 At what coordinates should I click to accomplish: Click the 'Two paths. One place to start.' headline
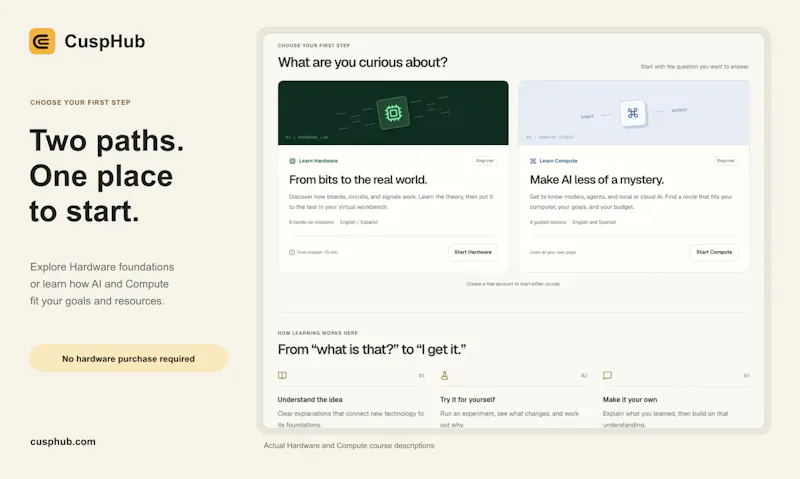(107, 175)
